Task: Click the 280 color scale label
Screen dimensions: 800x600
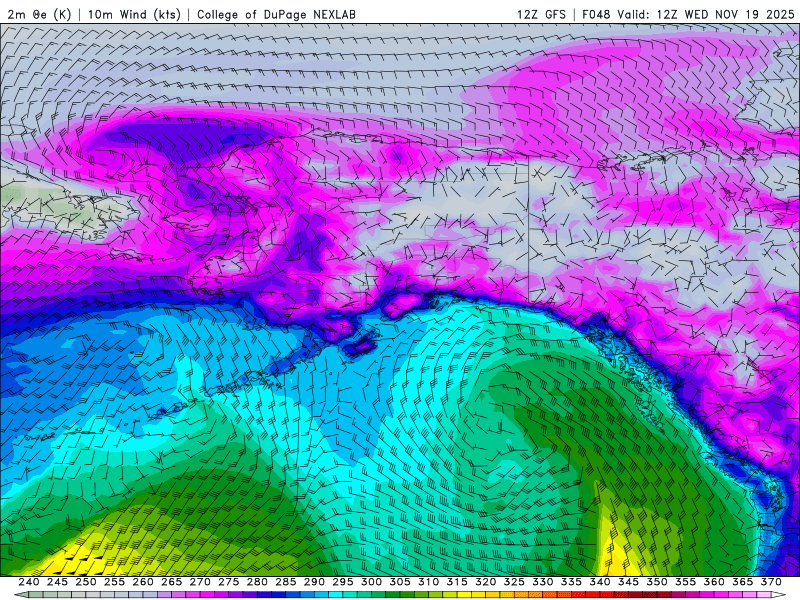Action: [x=257, y=582]
